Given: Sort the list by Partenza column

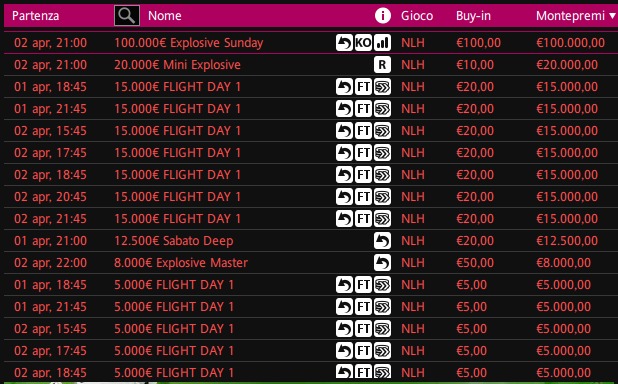Looking at the screenshot, I should coord(35,16).
